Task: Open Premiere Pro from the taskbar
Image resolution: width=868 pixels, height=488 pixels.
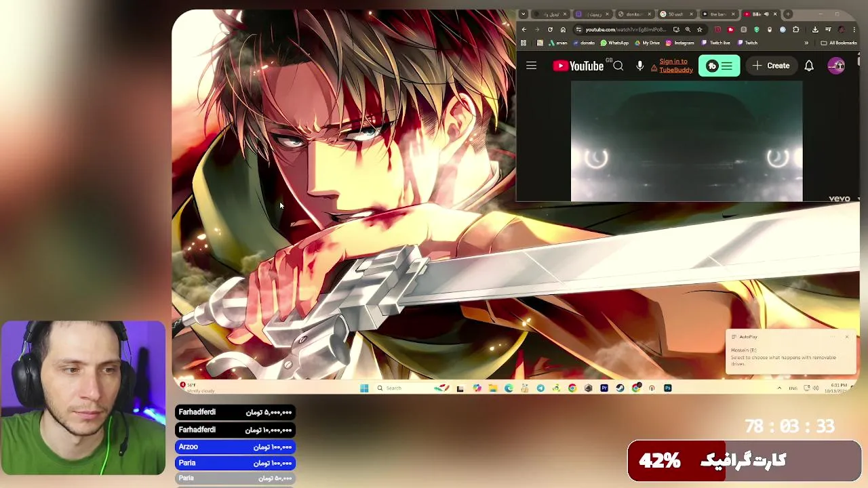Action: (605, 388)
